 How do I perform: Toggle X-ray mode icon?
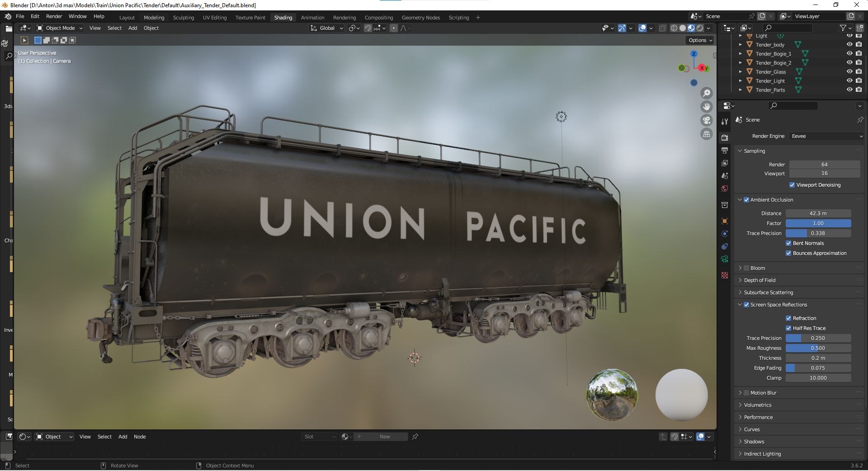(662, 28)
